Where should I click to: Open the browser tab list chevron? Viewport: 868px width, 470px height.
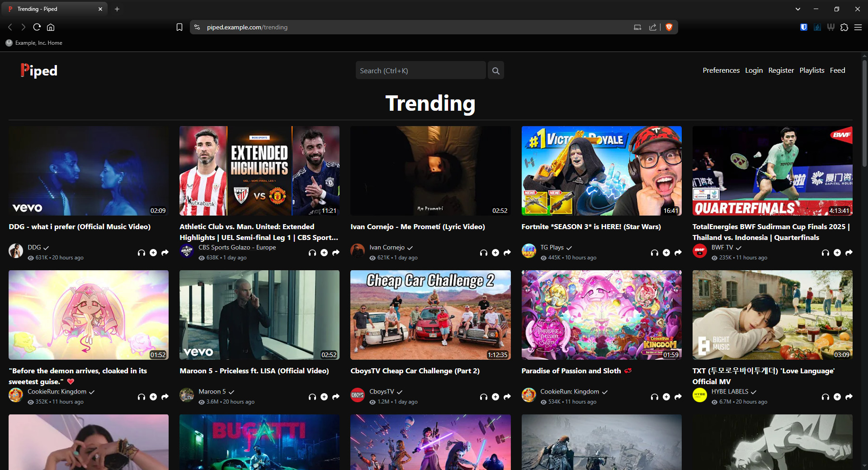click(x=797, y=9)
